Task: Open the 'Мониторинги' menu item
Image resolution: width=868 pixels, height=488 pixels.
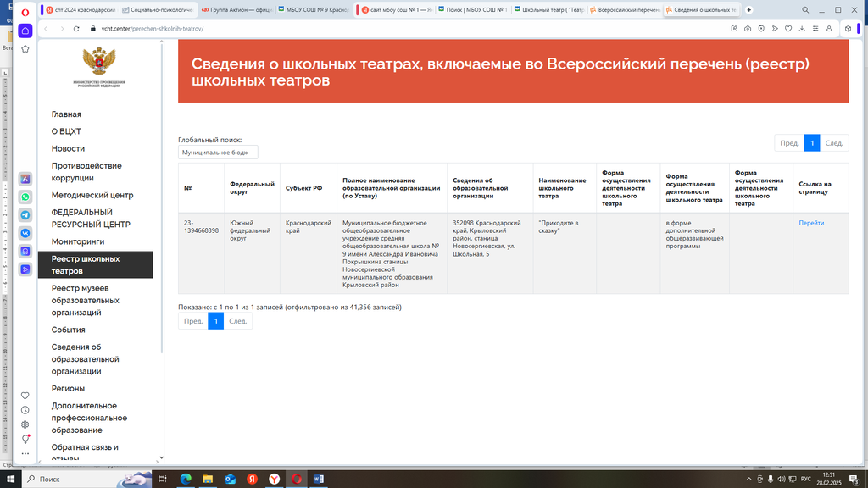Action: (77, 241)
